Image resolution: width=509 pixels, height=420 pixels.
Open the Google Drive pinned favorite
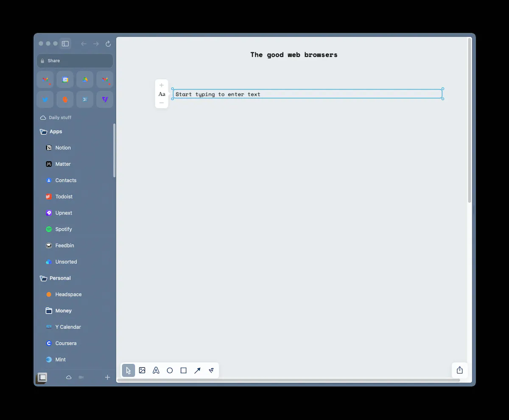[x=85, y=79]
